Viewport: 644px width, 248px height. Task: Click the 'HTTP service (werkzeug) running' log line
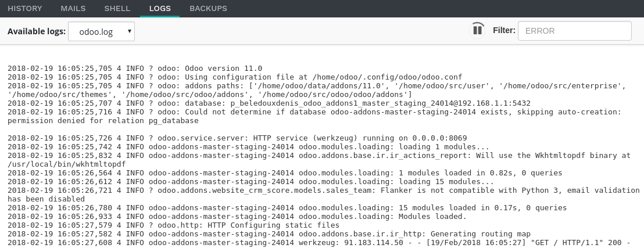pyautogui.click(x=237, y=138)
